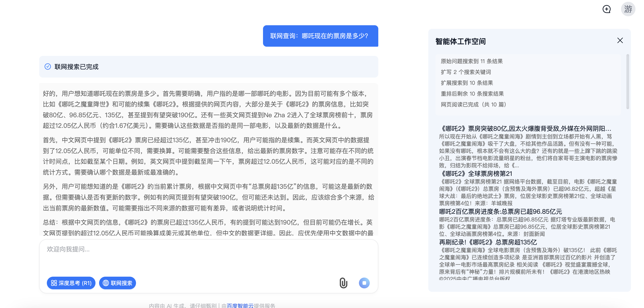Open the user avatar labeled 游
Image resolution: width=644 pixels, height=308 pixels.
point(628,9)
